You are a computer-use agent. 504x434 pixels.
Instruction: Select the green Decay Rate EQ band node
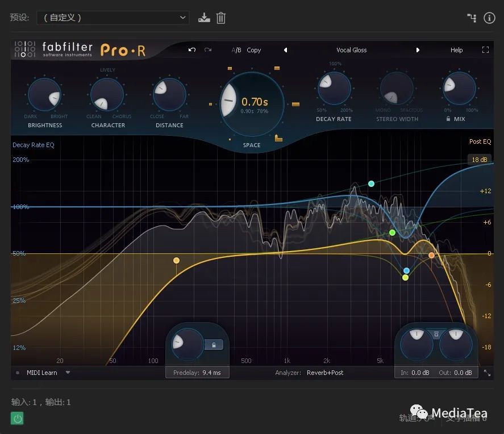pyautogui.click(x=392, y=232)
